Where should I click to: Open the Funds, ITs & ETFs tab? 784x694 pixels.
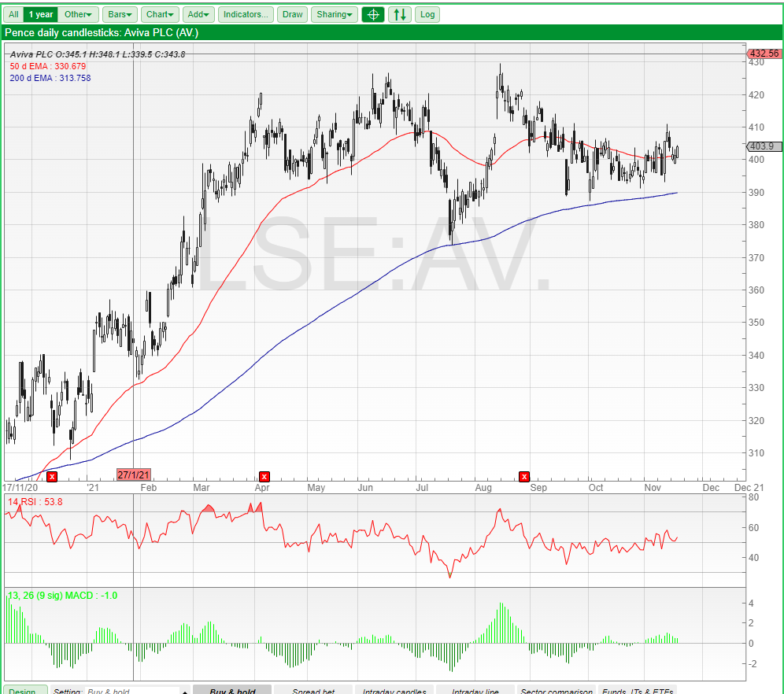[x=638, y=690]
